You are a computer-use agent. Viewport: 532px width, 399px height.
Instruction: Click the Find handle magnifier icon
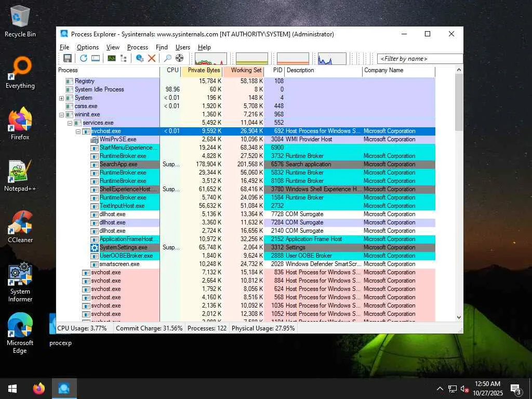pyautogui.click(x=168, y=58)
